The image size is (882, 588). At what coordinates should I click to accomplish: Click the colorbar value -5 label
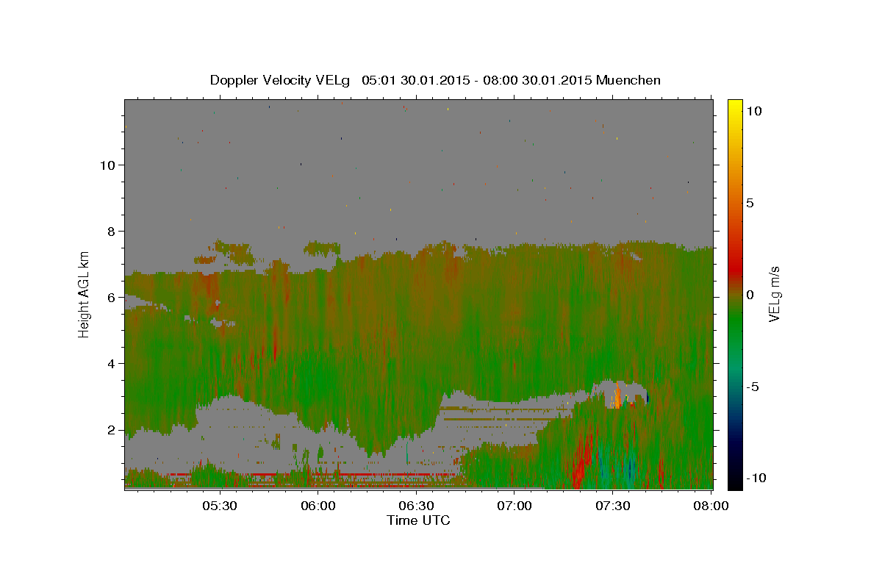pyautogui.click(x=753, y=387)
